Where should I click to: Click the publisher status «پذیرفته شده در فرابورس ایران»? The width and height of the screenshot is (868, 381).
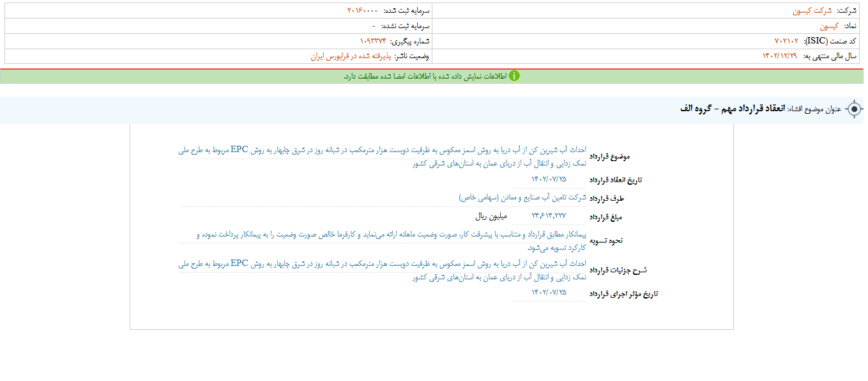click(x=345, y=57)
